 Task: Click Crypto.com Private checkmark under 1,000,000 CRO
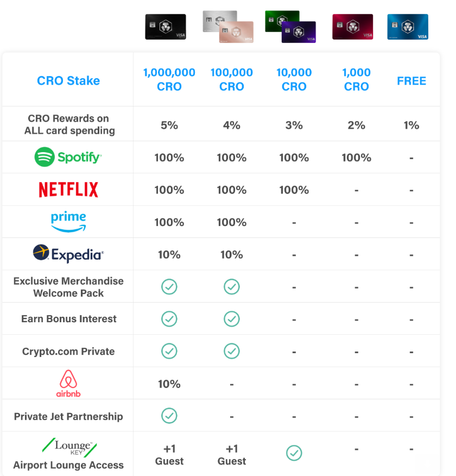[x=169, y=351]
